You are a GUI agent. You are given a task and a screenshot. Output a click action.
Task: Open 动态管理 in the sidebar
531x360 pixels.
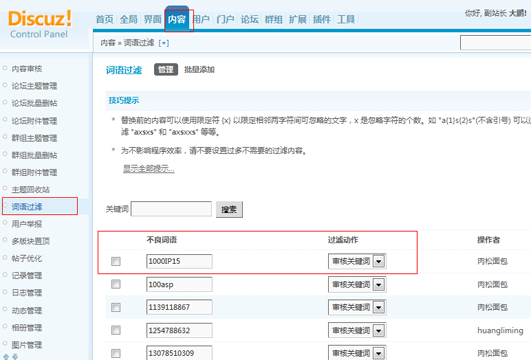[27, 310]
